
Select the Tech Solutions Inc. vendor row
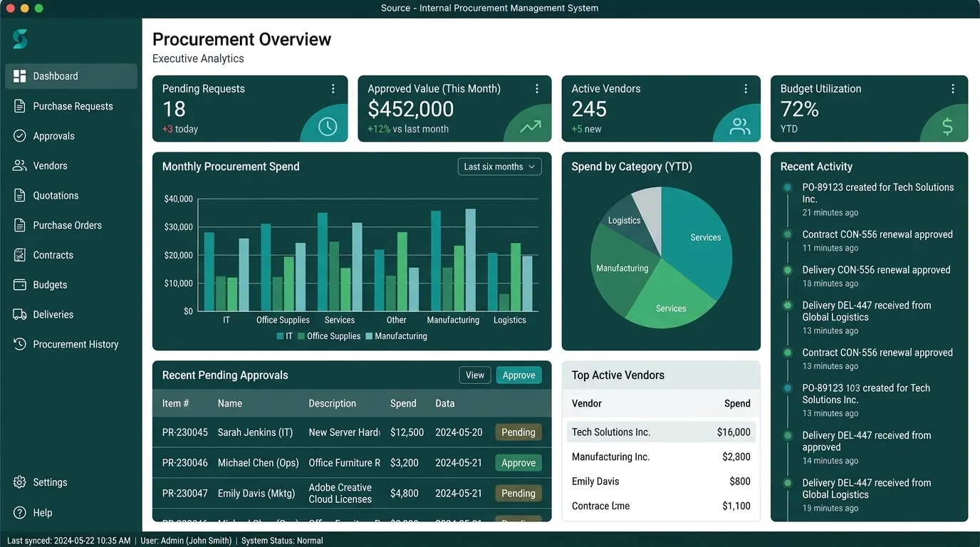(661, 432)
